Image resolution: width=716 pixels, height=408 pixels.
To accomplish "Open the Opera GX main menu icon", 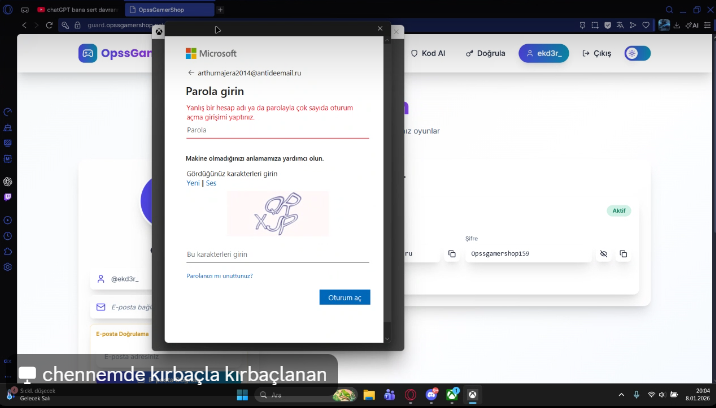I will [x=8, y=9].
